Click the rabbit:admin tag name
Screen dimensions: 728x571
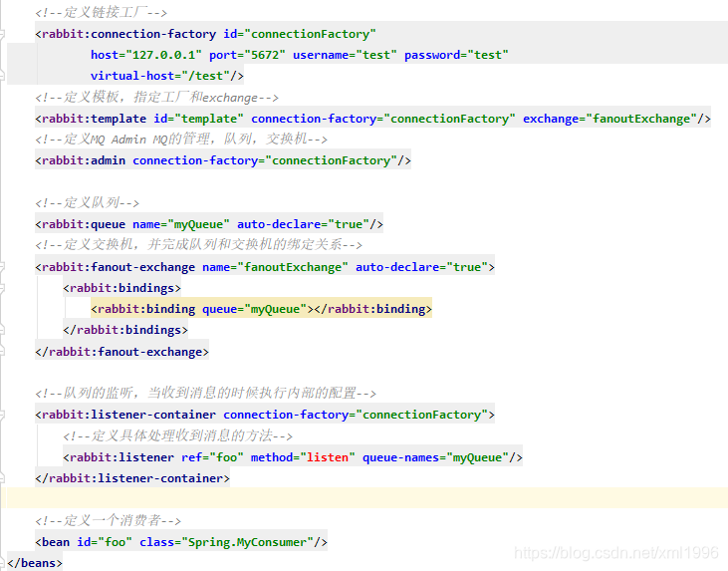point(84,160)
